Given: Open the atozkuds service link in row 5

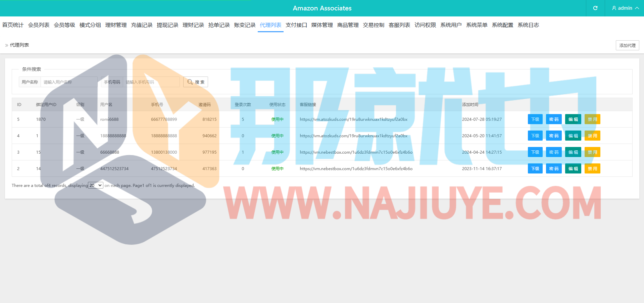Looking at the screenshot, I should tap(353, 119).
